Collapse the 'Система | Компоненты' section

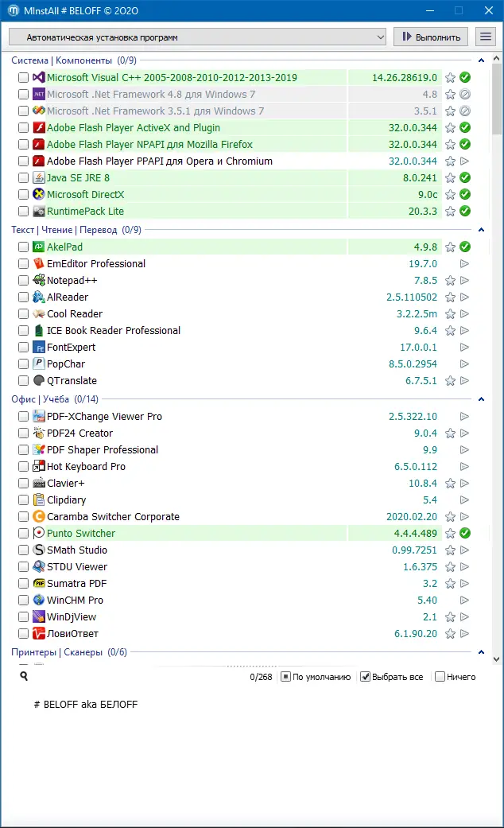pos(481,60)
